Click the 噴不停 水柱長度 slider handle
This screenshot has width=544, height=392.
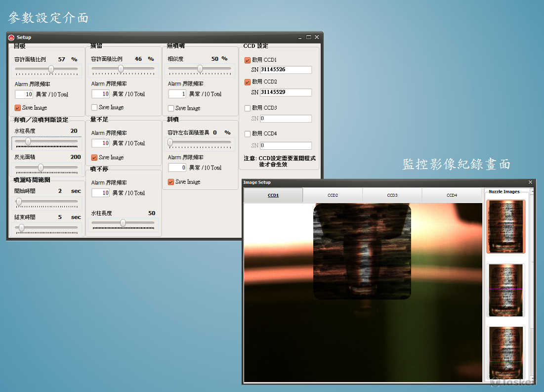click(123, 223)
